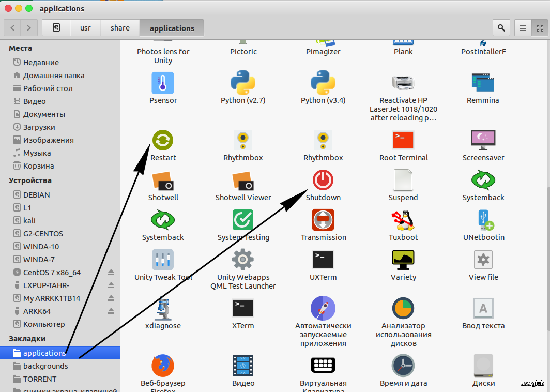Navigate to the share path segment

(120, 28)
